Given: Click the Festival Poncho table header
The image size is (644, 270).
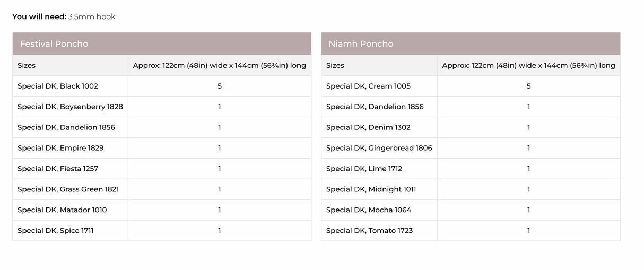Looking at the screenshot, I should tap(162, 43).
